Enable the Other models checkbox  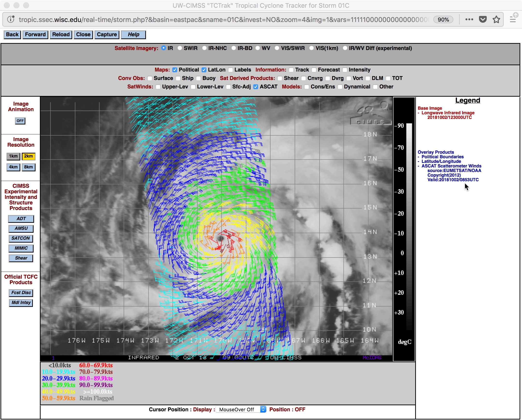376,87
